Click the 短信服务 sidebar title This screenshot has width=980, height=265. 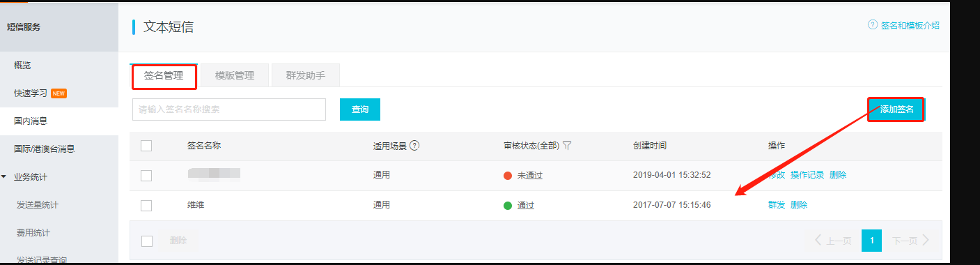pyautogui.click(x=24, y=27)
